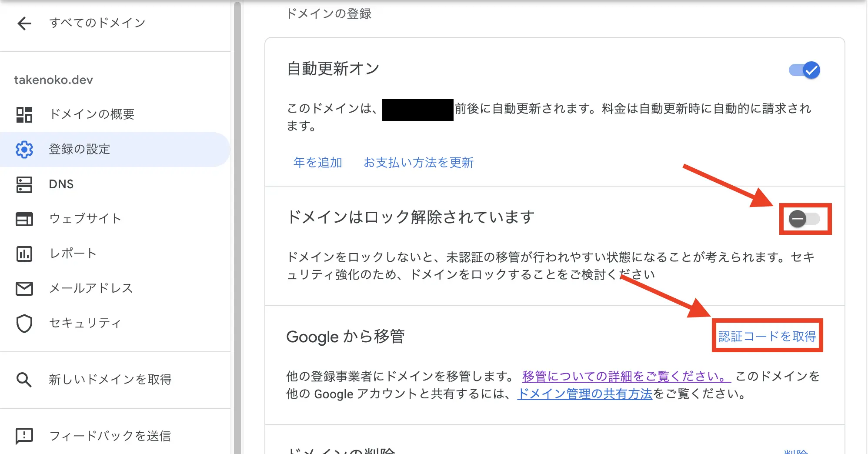Open the 登録の設定 settings gear icon
The height and width of the screenshot is (454, 868).
(25, 149)
